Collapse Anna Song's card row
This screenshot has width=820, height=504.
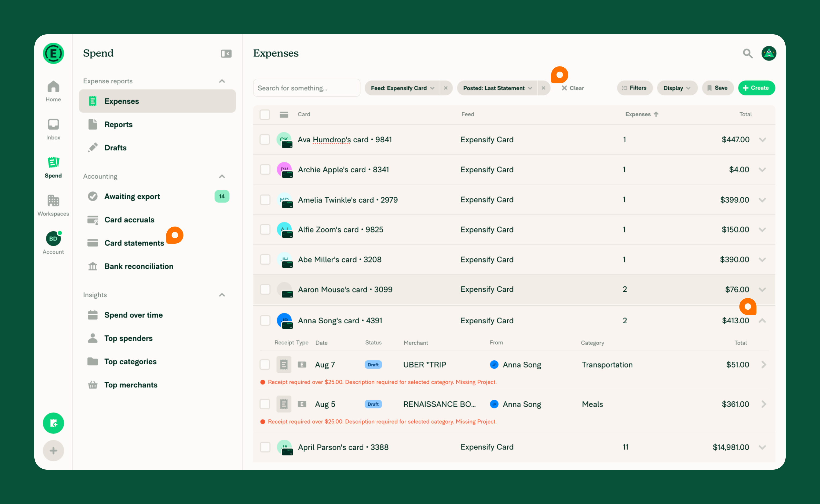[762, 321]
